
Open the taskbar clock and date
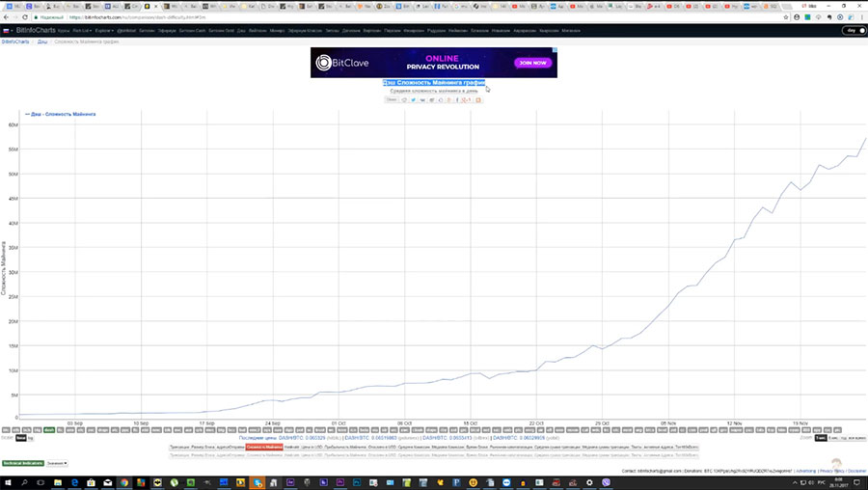point(839,483)
